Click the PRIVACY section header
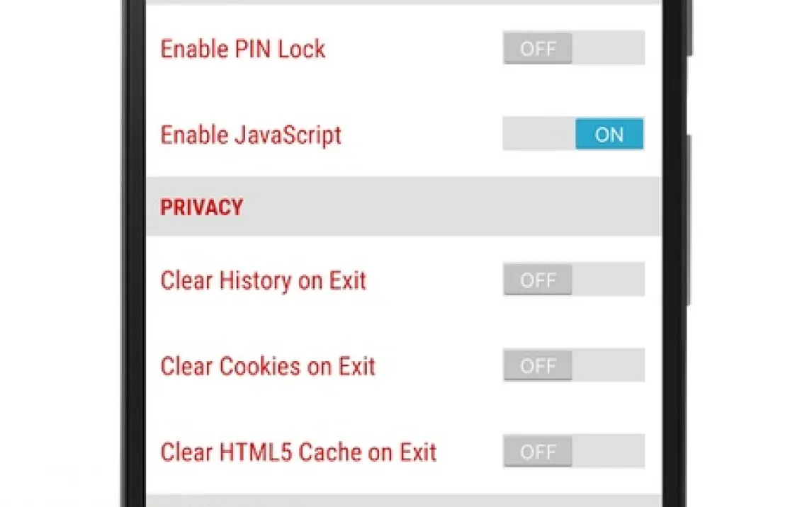 202,207
